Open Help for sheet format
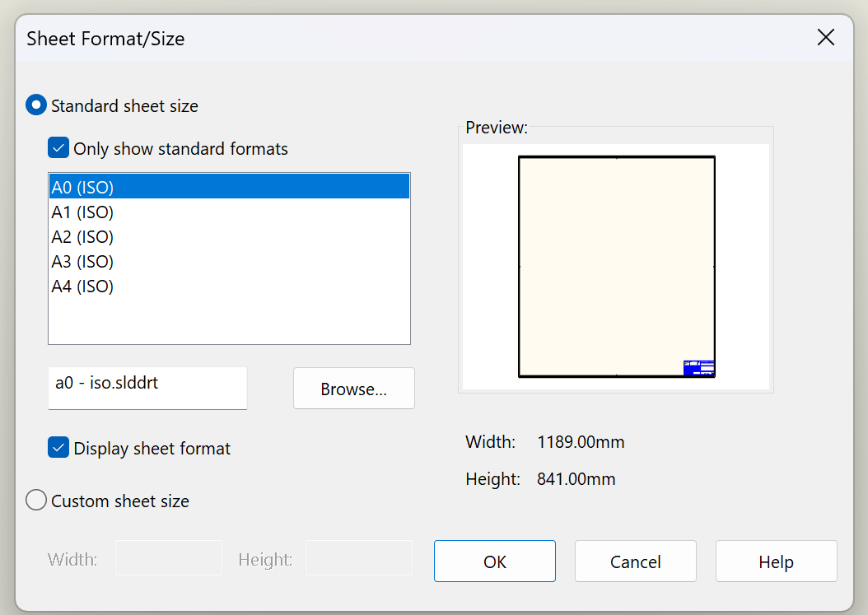 point(776,561)
